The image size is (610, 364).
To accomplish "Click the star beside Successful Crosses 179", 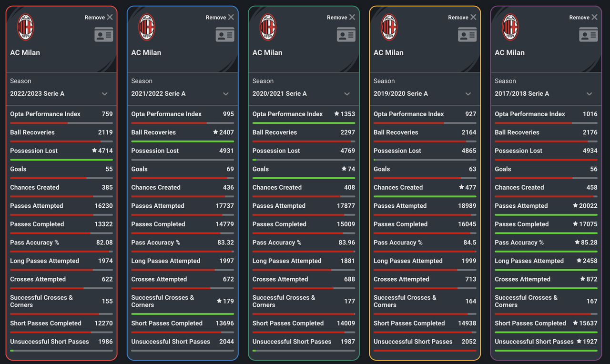I will (x=219, y=301).
